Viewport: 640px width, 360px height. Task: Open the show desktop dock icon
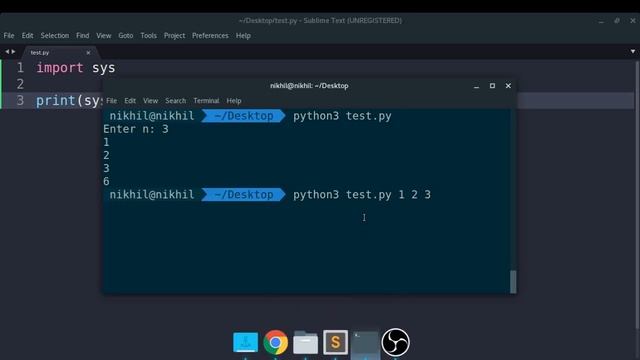click(x=245, y=342)
